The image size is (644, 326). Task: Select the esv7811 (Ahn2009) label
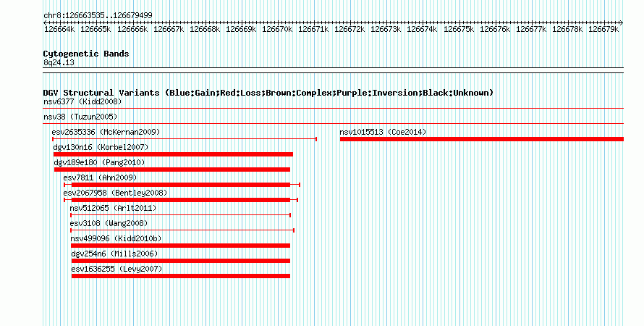100,177
